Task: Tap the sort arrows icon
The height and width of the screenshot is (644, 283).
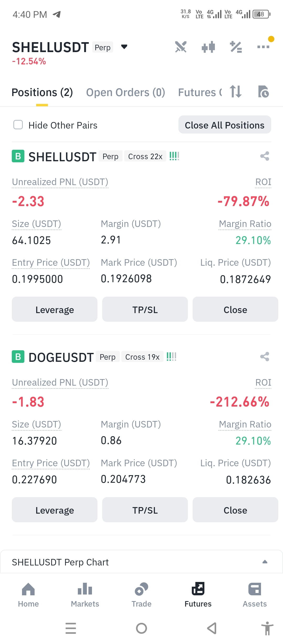Action: click(x=235, y=92)
